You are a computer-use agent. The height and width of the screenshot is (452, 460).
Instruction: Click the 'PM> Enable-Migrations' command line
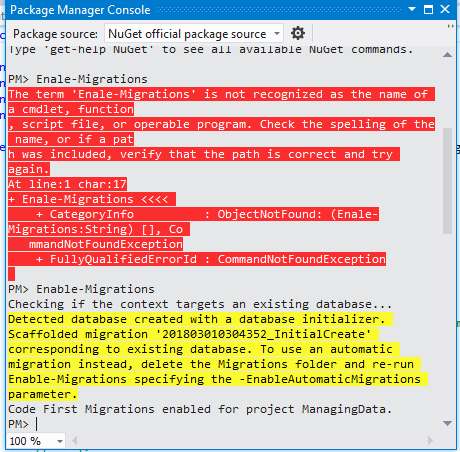click(81, 289)
